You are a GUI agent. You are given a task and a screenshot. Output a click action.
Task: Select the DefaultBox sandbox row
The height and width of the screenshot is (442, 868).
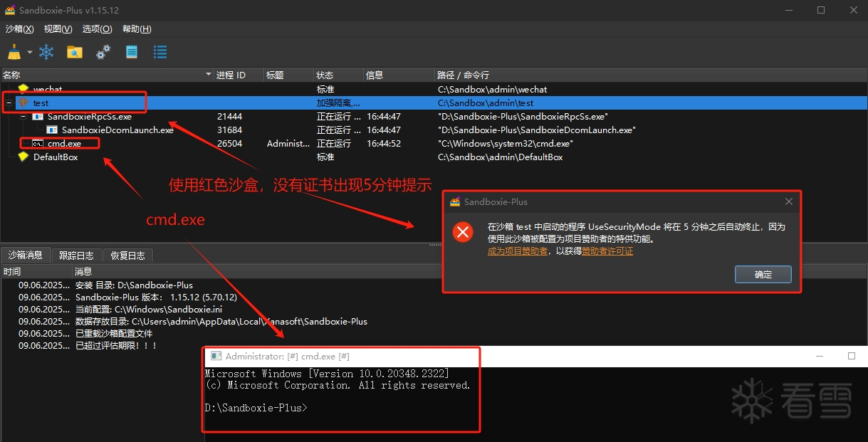(434, 157)
